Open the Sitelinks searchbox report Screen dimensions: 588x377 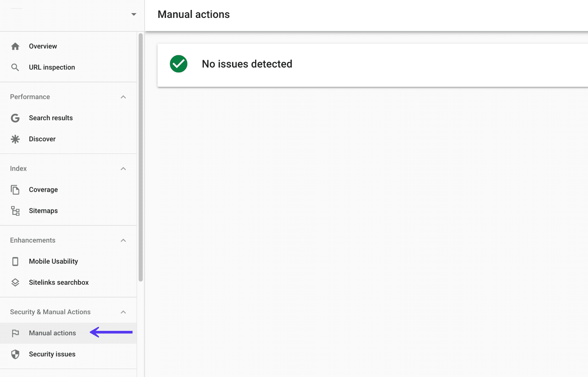[59, 282]
